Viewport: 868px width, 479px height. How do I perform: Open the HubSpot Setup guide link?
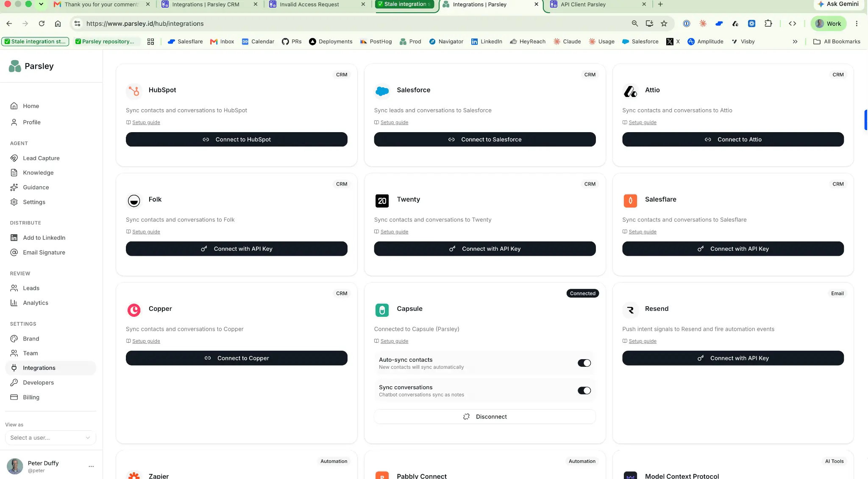coord(146,122)
